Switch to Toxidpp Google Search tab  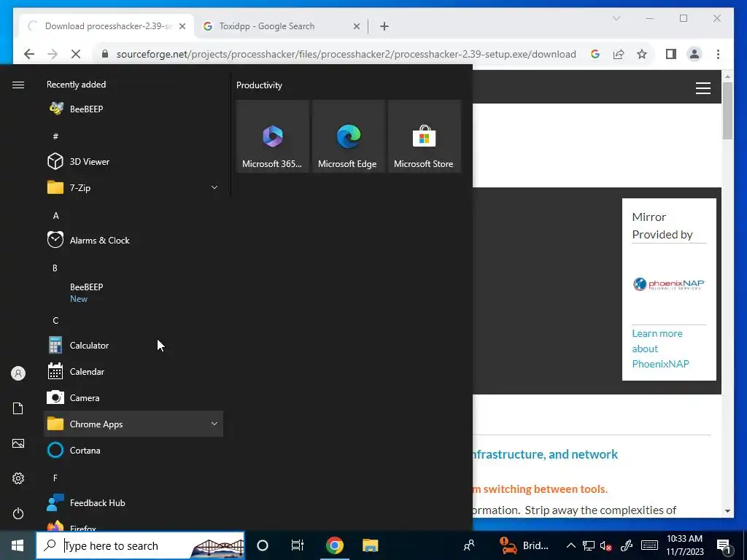(281, 26)
